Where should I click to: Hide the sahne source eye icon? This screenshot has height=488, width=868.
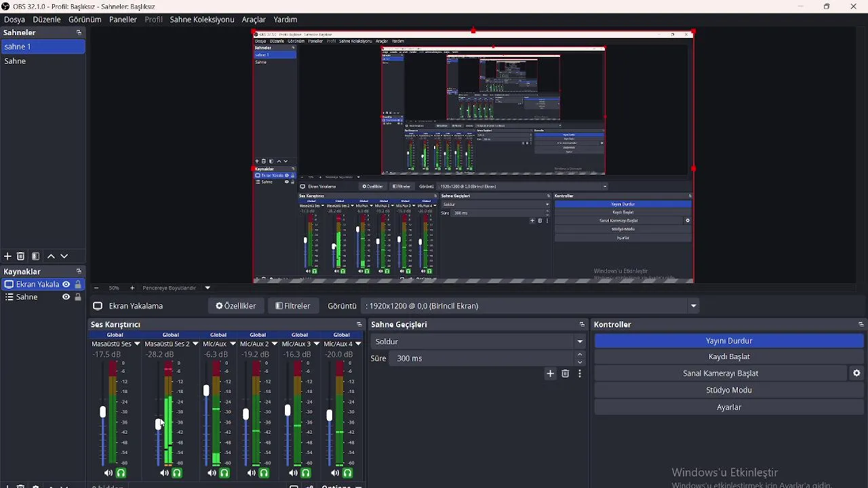pos(66,298)
